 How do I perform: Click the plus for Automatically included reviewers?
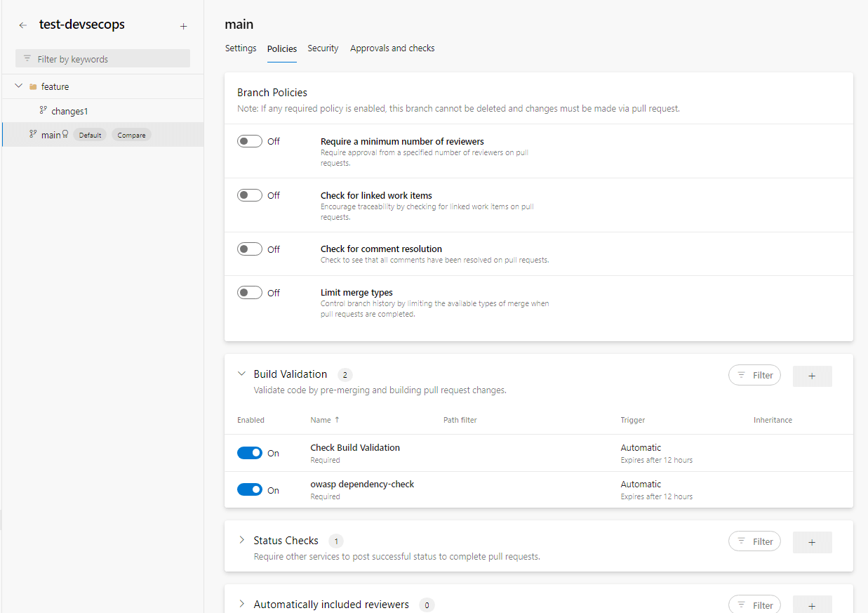coord(812,605)
